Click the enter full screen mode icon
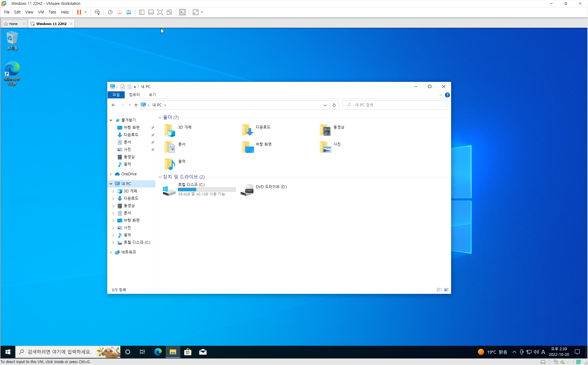The height and width of the screenshot is (365, 588). tap(160, 12)
